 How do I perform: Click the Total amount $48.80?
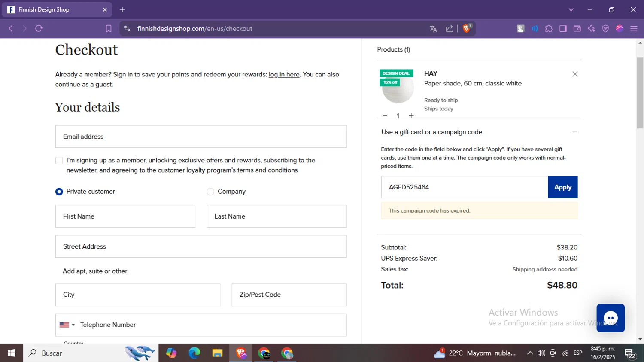562,285
